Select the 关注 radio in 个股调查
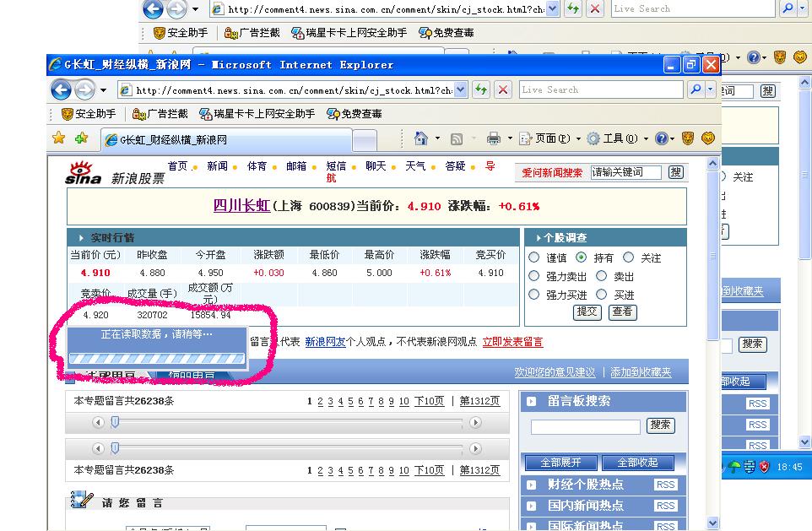This screenshot has width=812, height=531. [628, 257]
